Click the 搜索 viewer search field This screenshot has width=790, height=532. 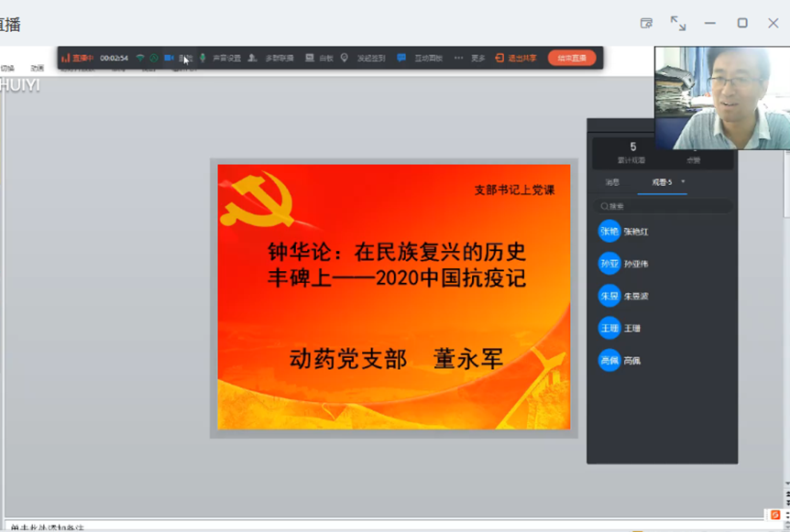663,206
